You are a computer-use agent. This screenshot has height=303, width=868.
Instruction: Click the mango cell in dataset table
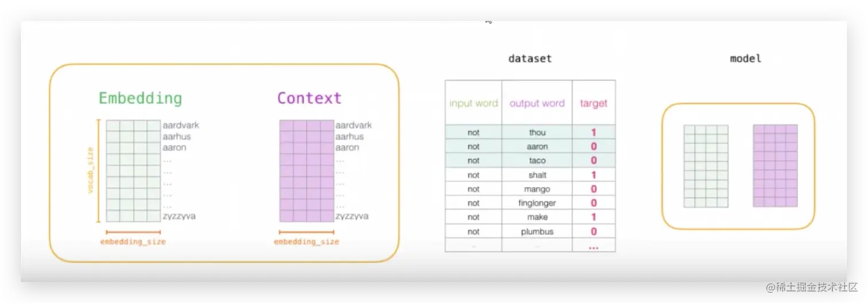coord(537,189)
